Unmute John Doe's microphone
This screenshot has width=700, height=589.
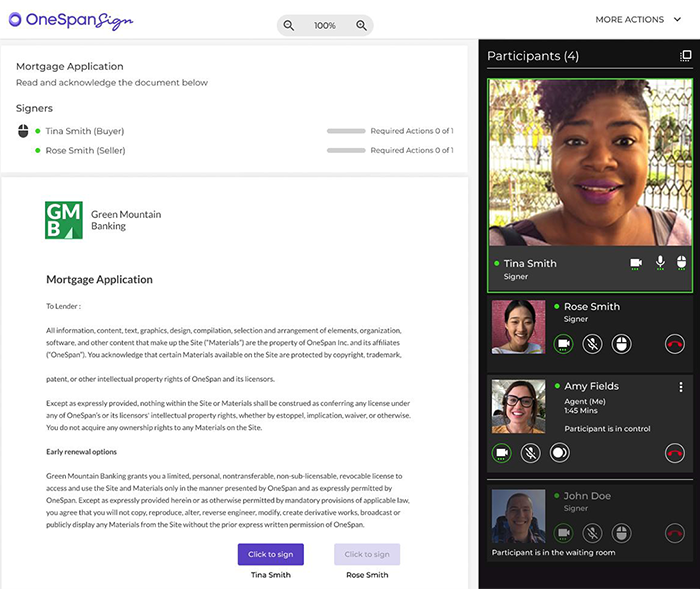click(592, 533)
